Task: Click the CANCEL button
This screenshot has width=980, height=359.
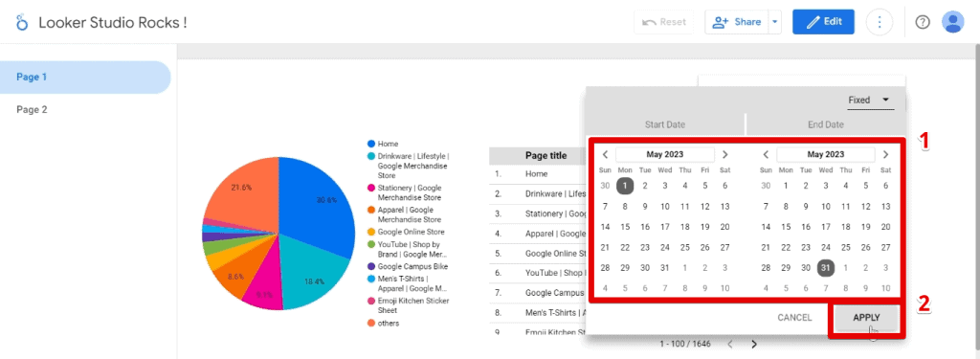Action: [794, 318]
